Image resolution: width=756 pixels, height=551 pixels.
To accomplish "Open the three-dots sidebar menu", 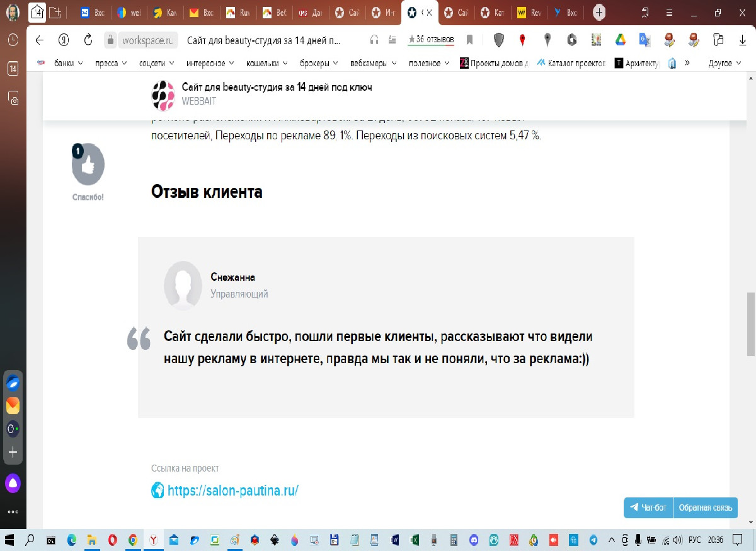I will pyautogui.click(x=13, y=512).
